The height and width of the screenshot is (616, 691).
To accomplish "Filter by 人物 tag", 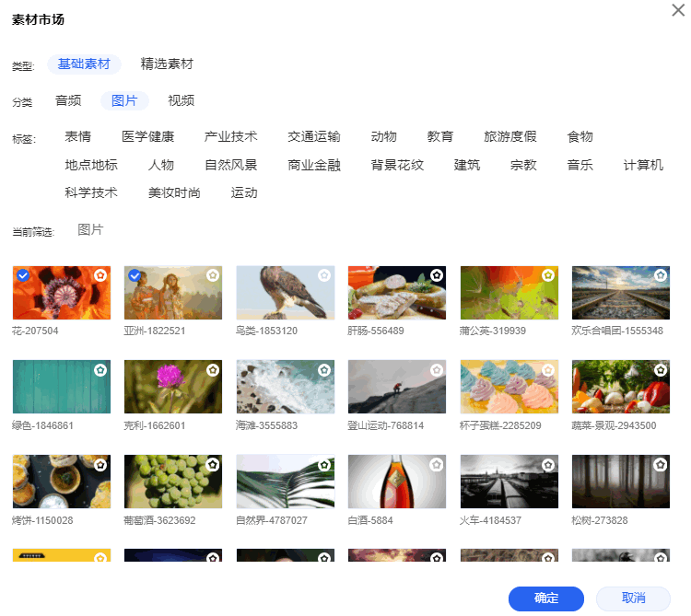I will click(x=161, y=165).
